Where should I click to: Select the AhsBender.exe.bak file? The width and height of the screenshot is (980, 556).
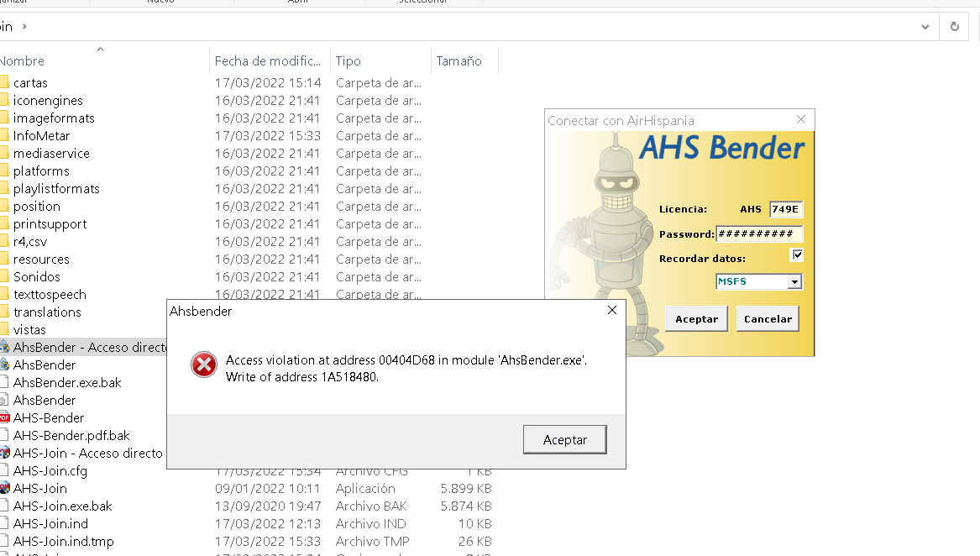(67, 383)
